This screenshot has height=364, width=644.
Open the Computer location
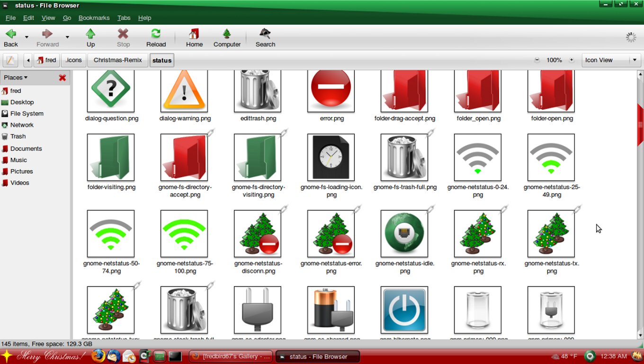click(227, 38)
